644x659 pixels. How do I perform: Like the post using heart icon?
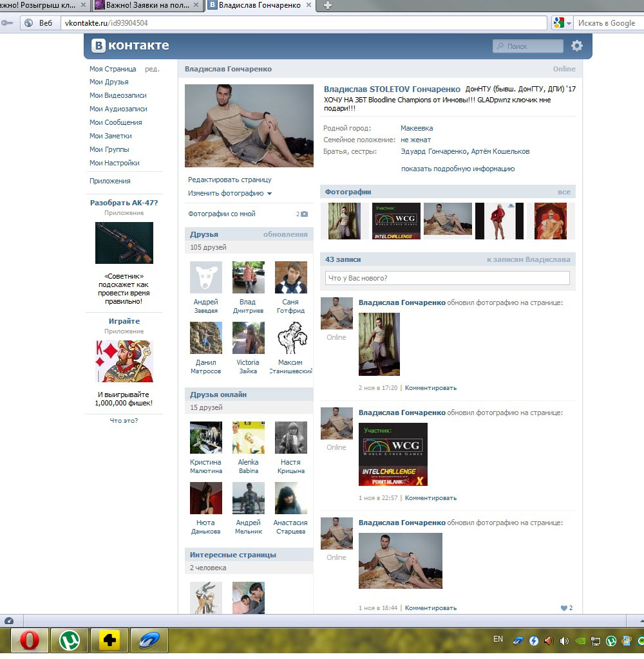pyautogui.click(x=564, y=608)
